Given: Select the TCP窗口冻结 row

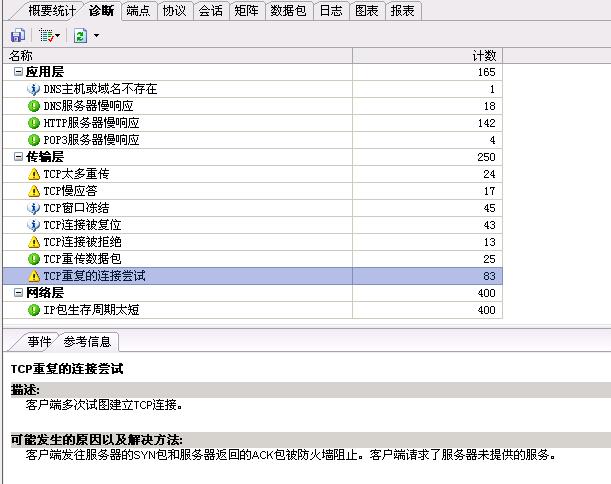Looking at the screenshot, I should tap(253, 208).
